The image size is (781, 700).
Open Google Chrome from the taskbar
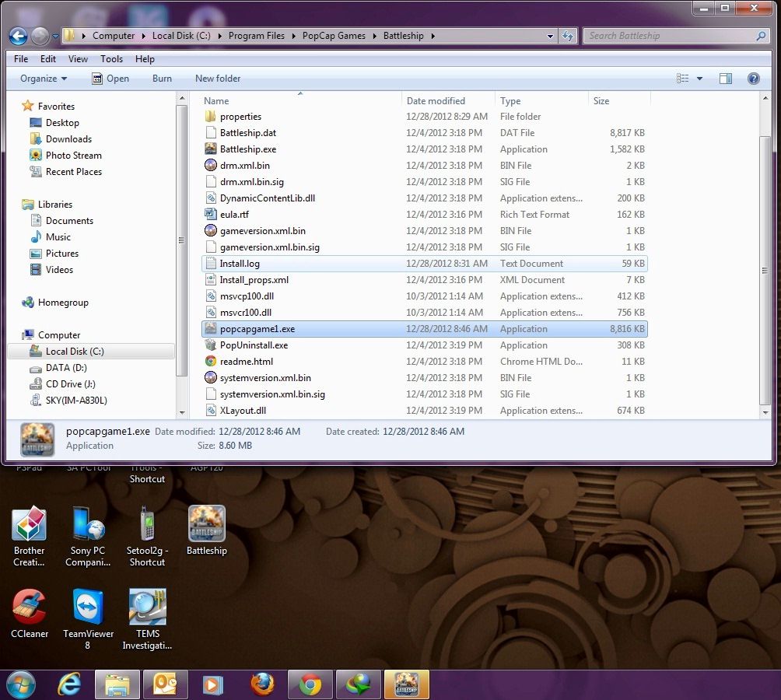click(310, 684)
